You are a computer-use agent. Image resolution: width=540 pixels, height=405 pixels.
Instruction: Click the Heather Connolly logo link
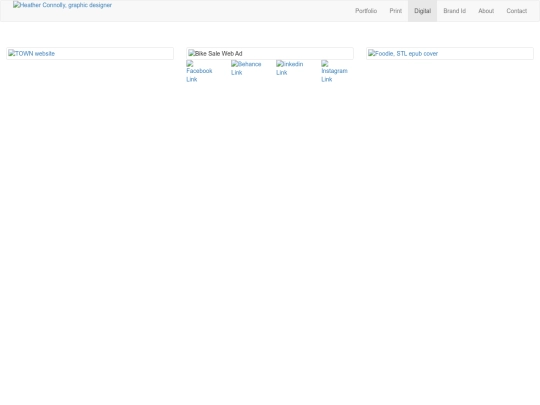62,5
